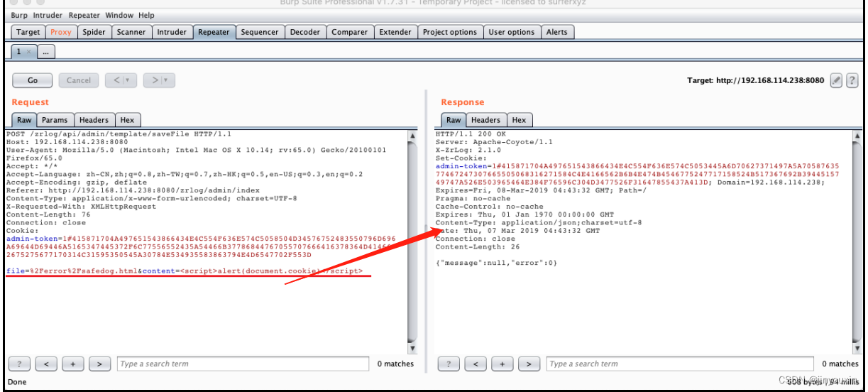
Task: Click the Server: Apache-Coyote/1.1 header
Action: [x=494, y=142]
